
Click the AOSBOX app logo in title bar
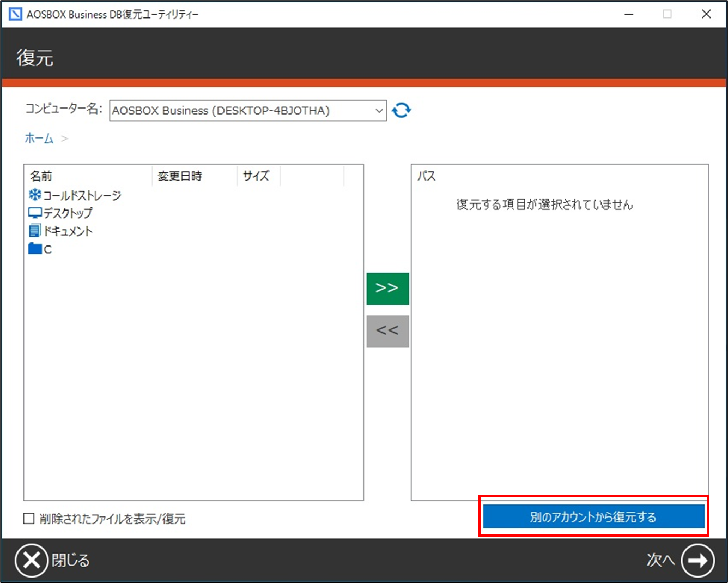coord(15,14)
